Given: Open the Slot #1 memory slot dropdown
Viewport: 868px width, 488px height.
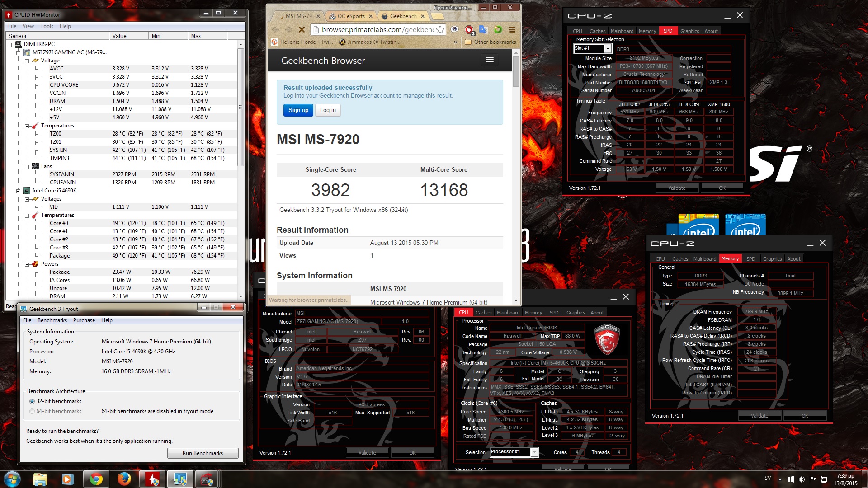Looking at the screenshot, I should 607,48.
